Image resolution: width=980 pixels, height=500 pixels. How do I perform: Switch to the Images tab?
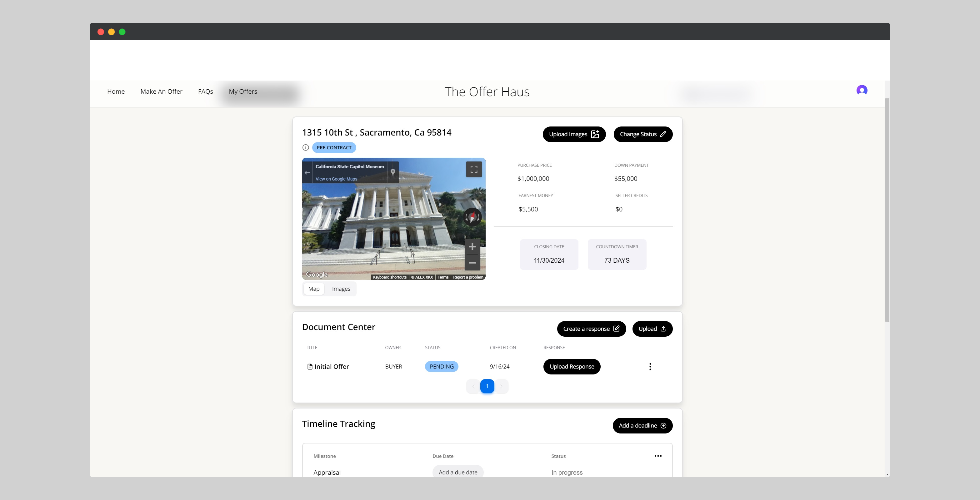point(341,289)
